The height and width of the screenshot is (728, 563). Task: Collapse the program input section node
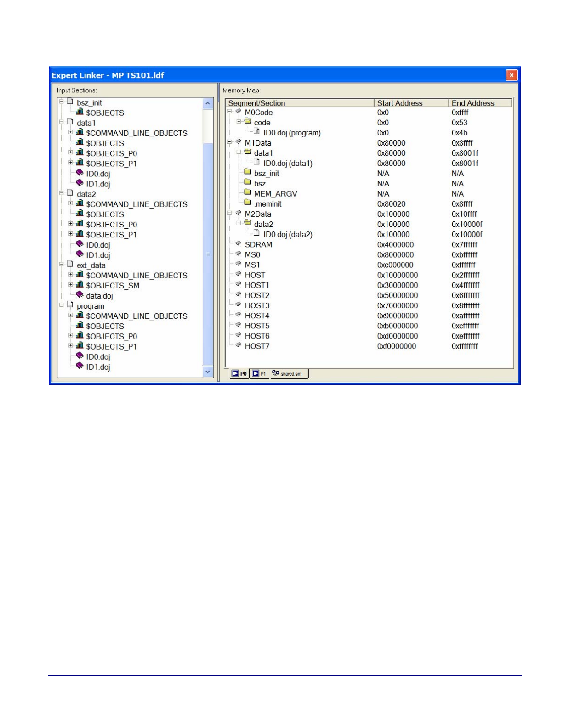[x=61, y=305]
